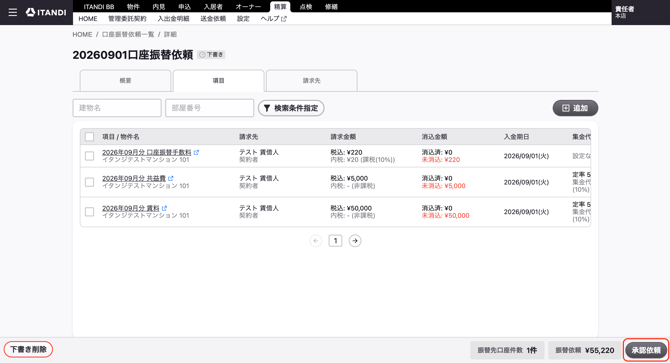
Task: Switch to the 請求先 tab
Action: click(311, 81)
